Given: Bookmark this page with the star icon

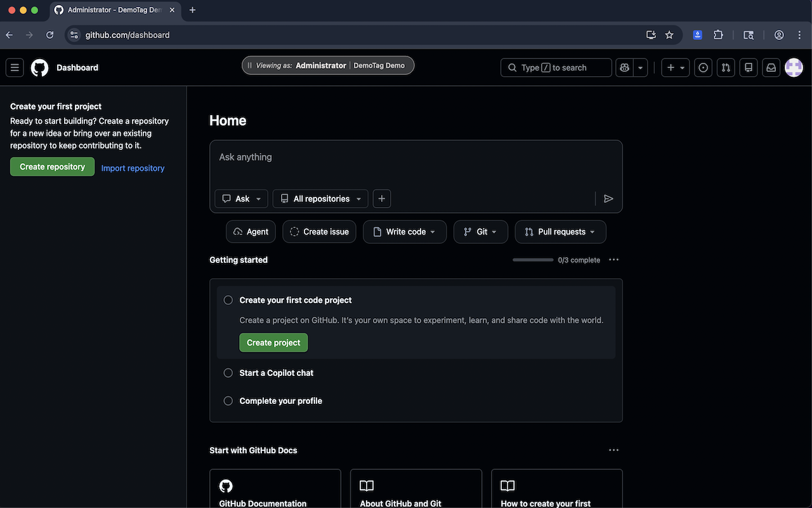Looking at the screenshot, I should [x=669, y=35].
